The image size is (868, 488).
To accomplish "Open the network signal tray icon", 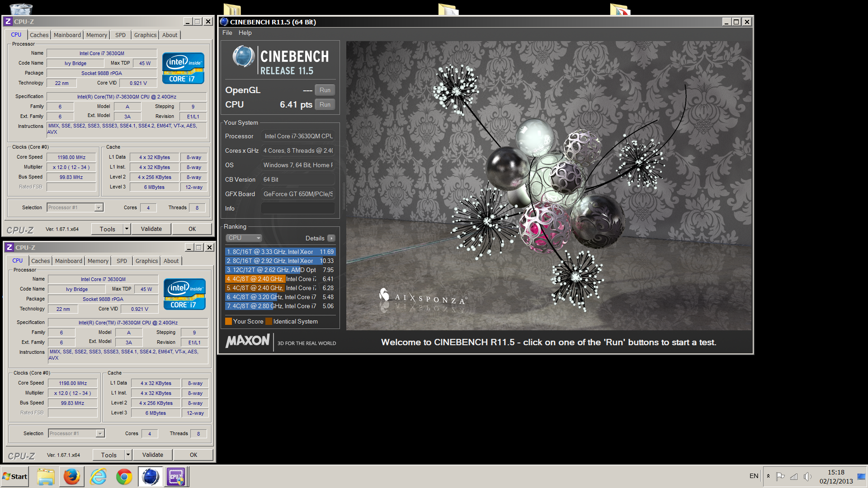I will click(794, 476).
